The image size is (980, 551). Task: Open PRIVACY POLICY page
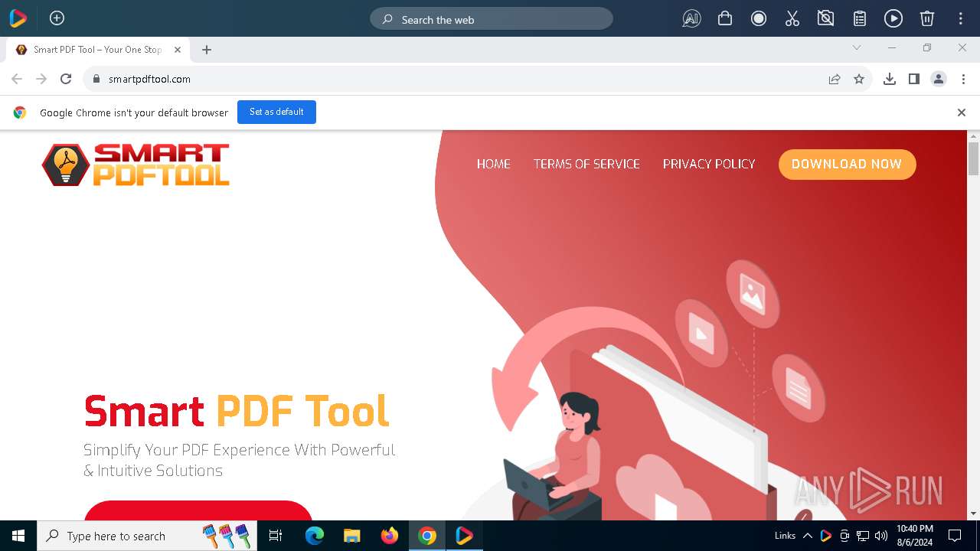(709, 164)
